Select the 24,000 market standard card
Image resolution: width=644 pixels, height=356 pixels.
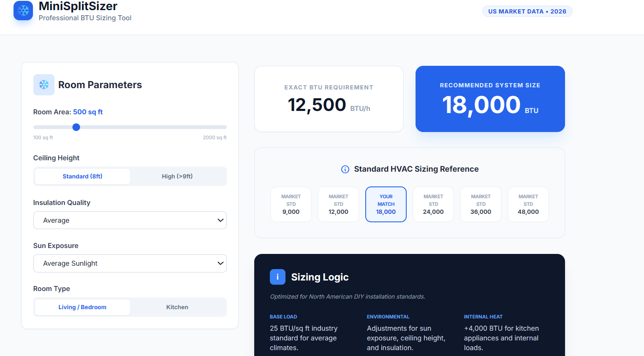click(x=433, y=205)
